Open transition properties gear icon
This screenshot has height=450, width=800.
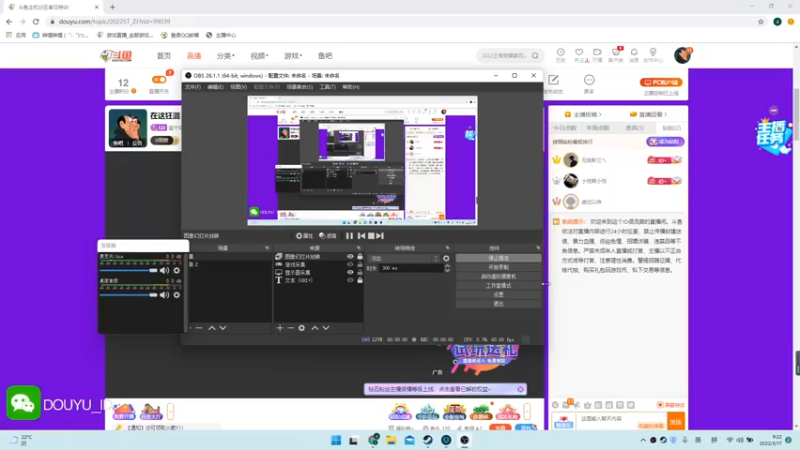(x=446, y=258)
